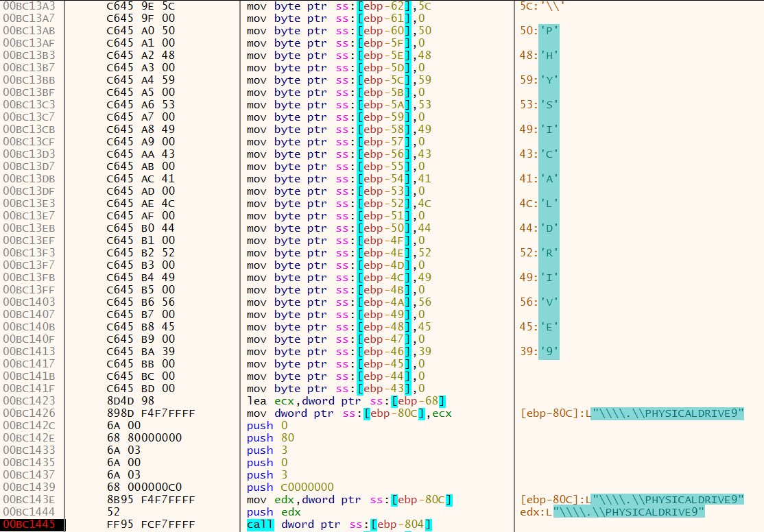Select mov byte ptr ss:[ebp-52],4C instruction
Screen dimensions: 764x532
(339, 204)
